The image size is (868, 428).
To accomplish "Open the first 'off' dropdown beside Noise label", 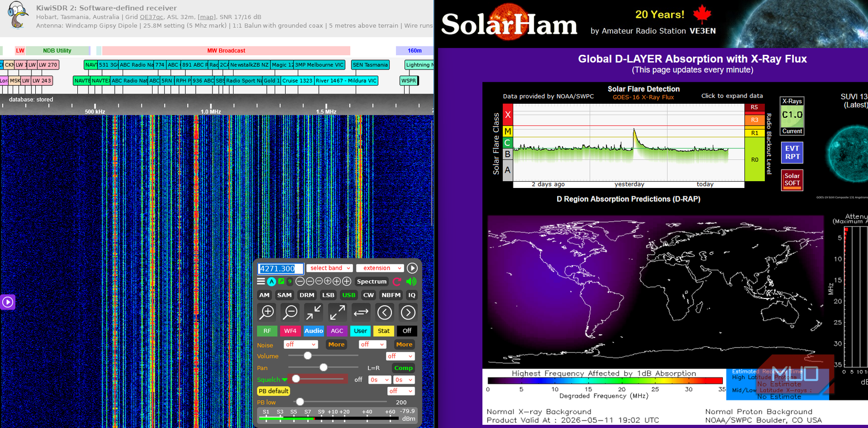I will coord(300,344).
